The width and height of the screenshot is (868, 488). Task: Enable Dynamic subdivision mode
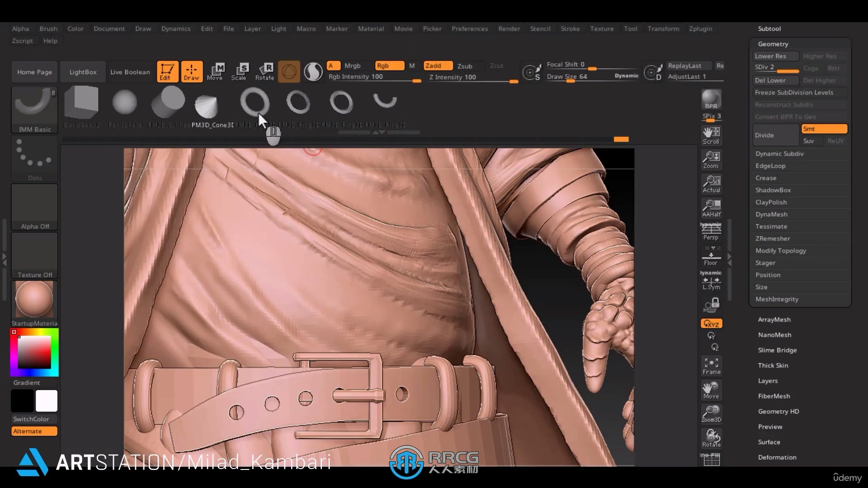780,154
